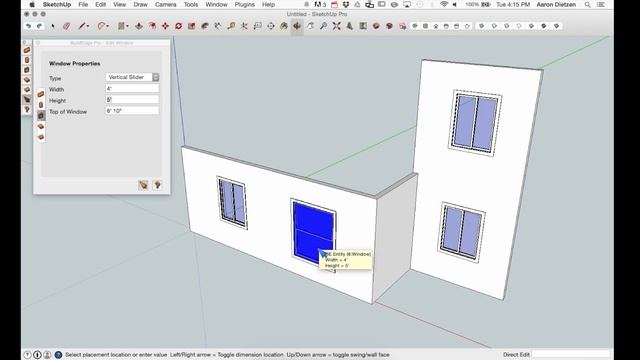Open the Edit menu
Viewport: 640px width, 360px height.
[100, 4]
